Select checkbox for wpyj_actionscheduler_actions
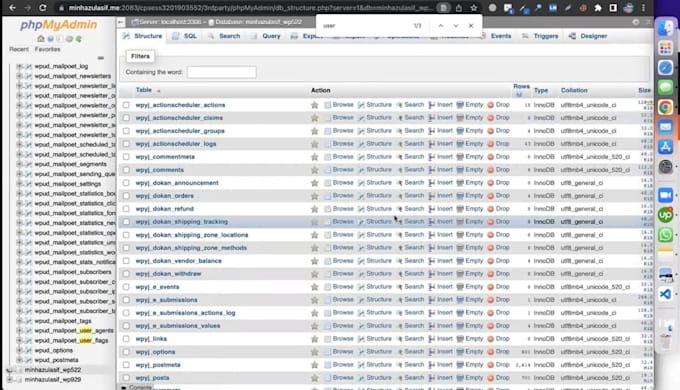 [x=126, y=105]
